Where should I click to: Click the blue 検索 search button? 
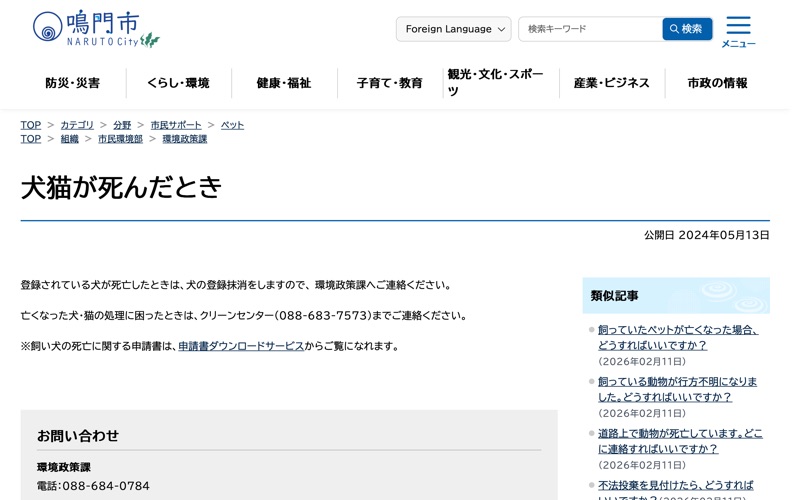687,29
